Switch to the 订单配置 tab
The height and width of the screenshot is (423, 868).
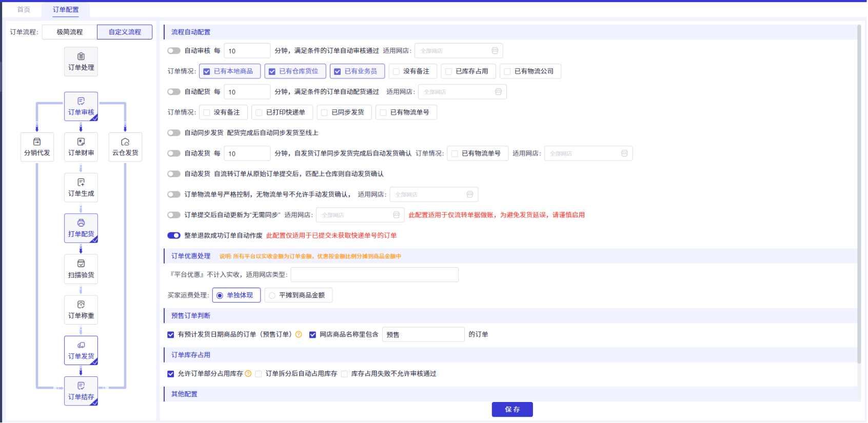point(66,10)
